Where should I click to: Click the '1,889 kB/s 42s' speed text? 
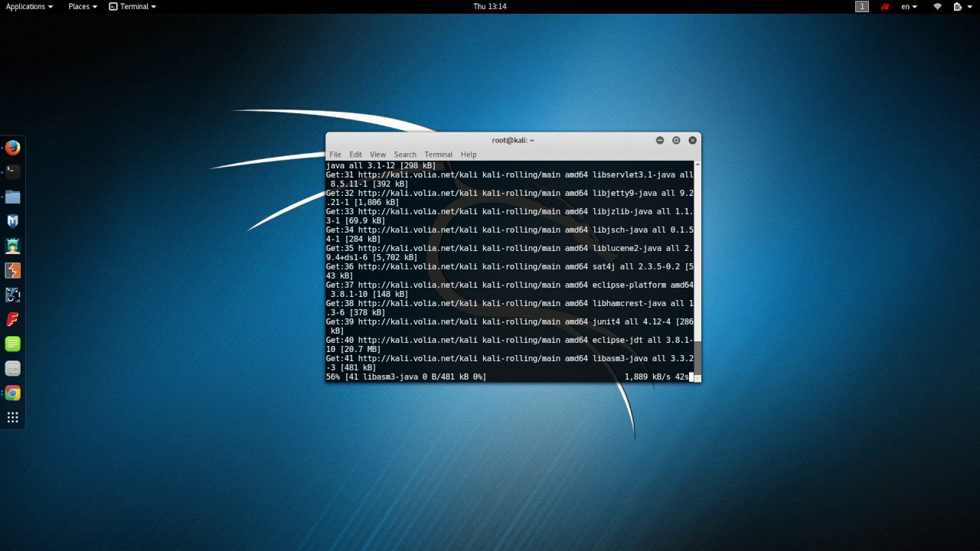coord(656,377)
